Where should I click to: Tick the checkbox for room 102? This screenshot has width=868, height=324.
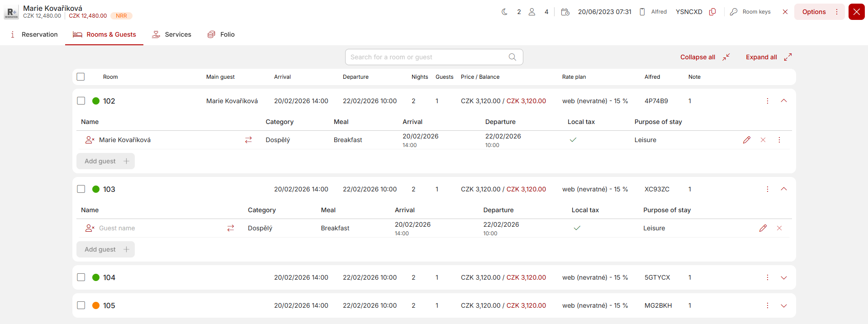(81, 101)
